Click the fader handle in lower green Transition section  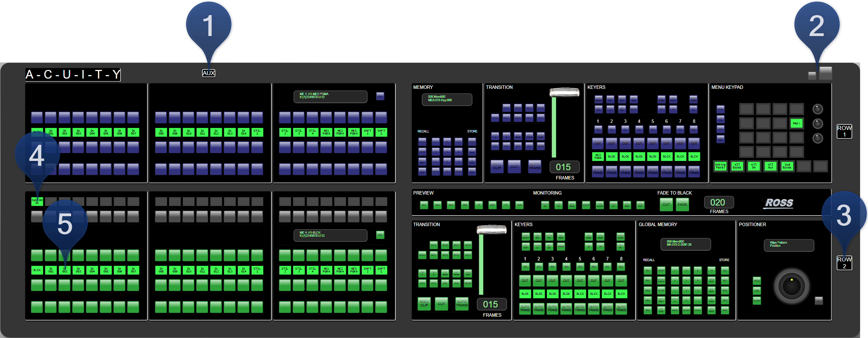[x=491, y=230]
